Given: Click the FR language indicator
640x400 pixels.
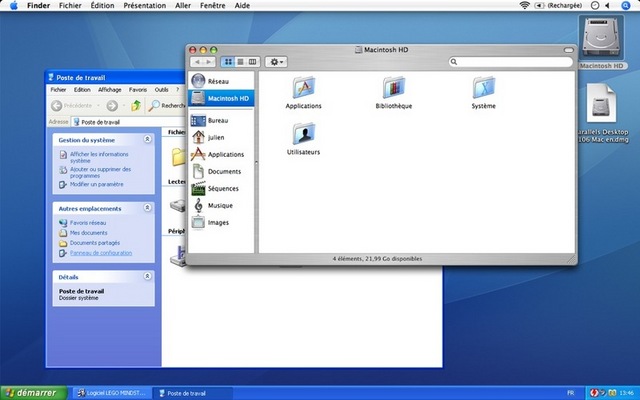Looking at the screenshot, I should coord(571,393).
